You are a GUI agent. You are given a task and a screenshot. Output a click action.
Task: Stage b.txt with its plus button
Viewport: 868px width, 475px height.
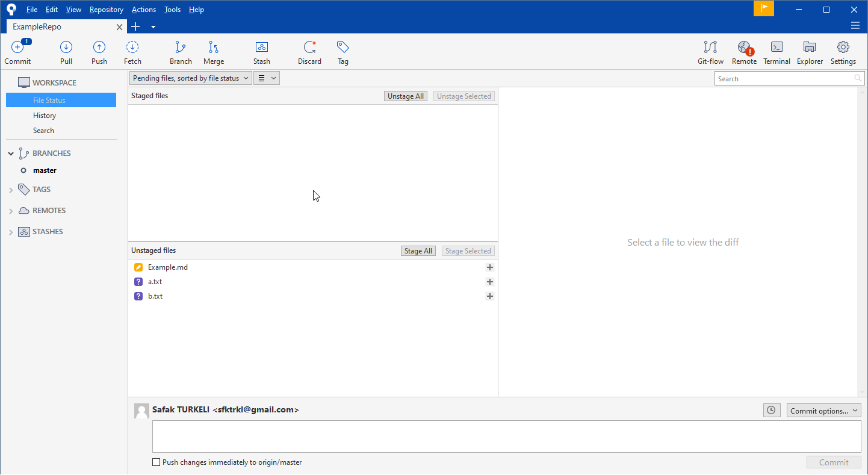490,296
